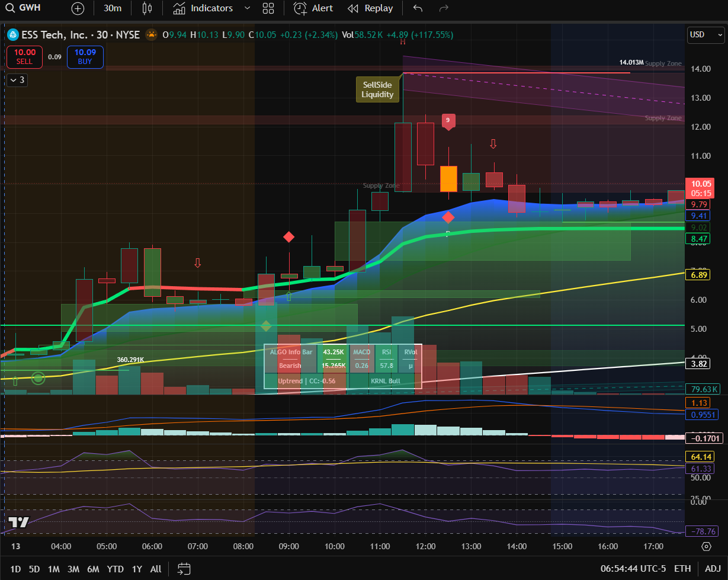
Task: Click the plus icon beside GWH
Action: [x=78, y=8]
